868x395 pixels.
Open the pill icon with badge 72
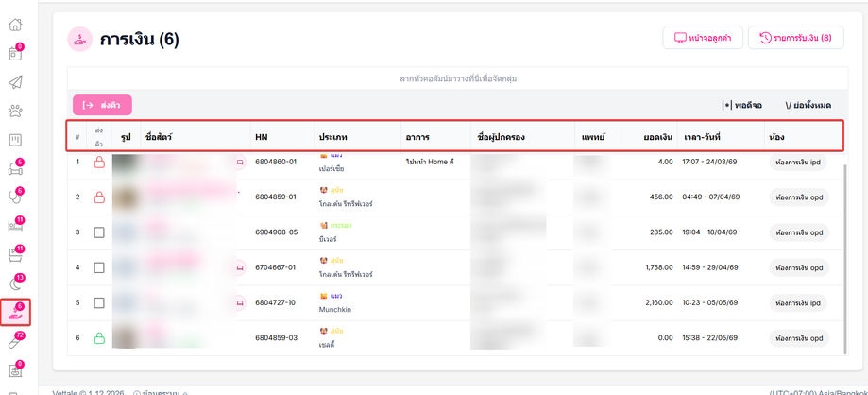point(15,342)
